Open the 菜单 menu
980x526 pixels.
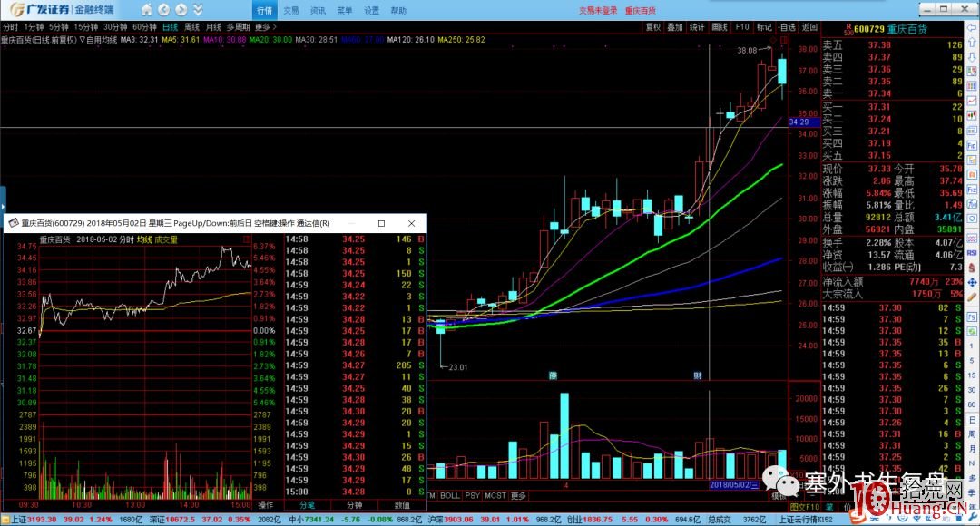point(345,11)
